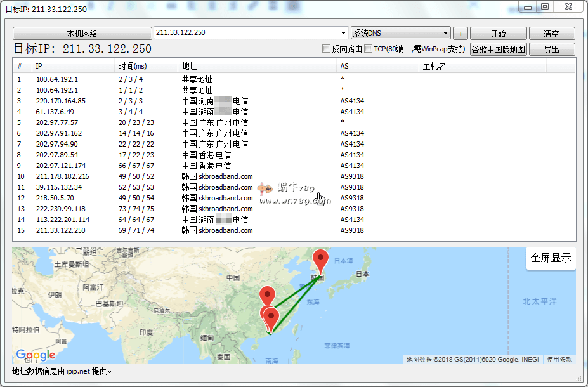The height and width of the screenshot is (387, 588).
Task: Click the Google logo on the map
Action: point(36,355)
